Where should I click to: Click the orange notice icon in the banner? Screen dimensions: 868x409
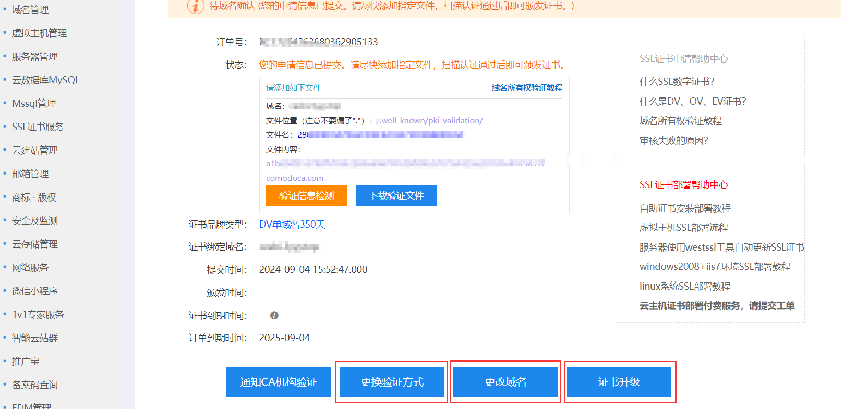(196, 6)
